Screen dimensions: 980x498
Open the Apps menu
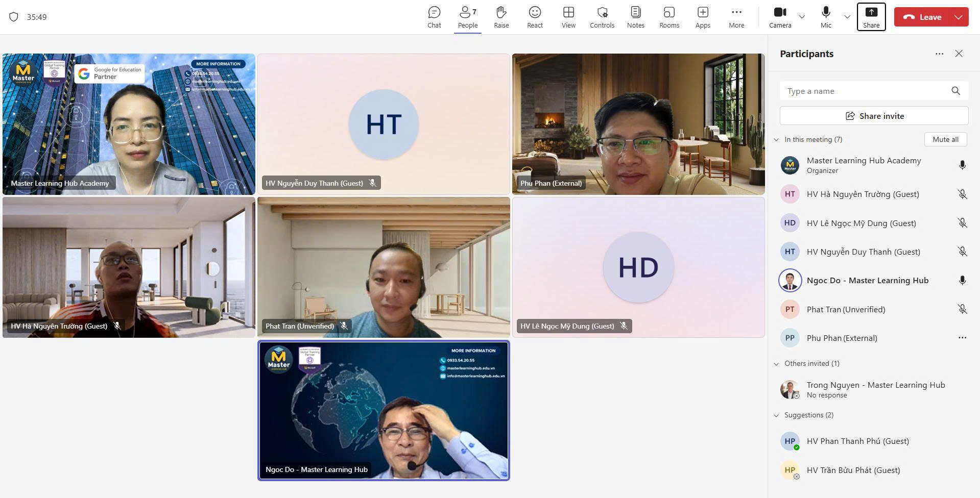(x=703, y=17)
